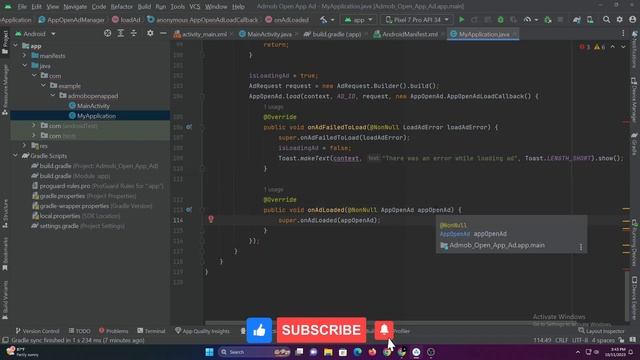
Task: Click Select Opened File target icon
Action: [107, 33]
